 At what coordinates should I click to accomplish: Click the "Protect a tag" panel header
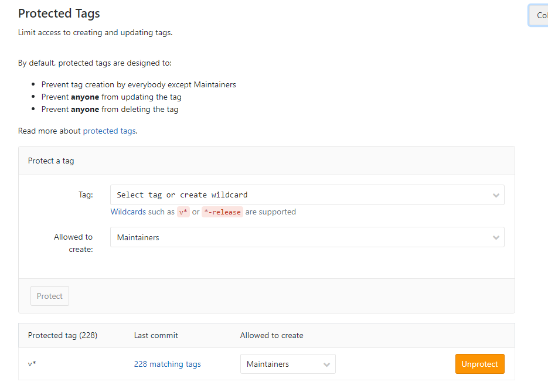tap(51, 161)
